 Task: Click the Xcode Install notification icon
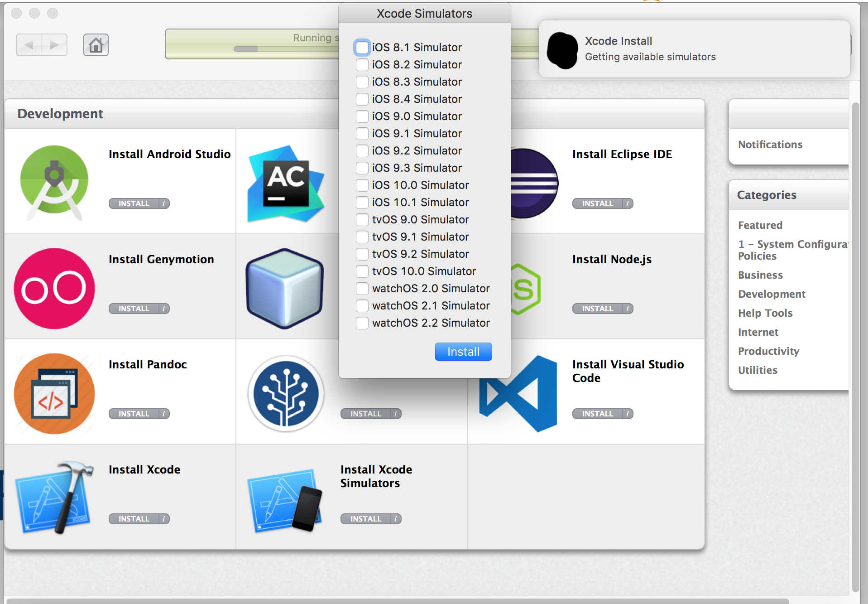(562, 50)
